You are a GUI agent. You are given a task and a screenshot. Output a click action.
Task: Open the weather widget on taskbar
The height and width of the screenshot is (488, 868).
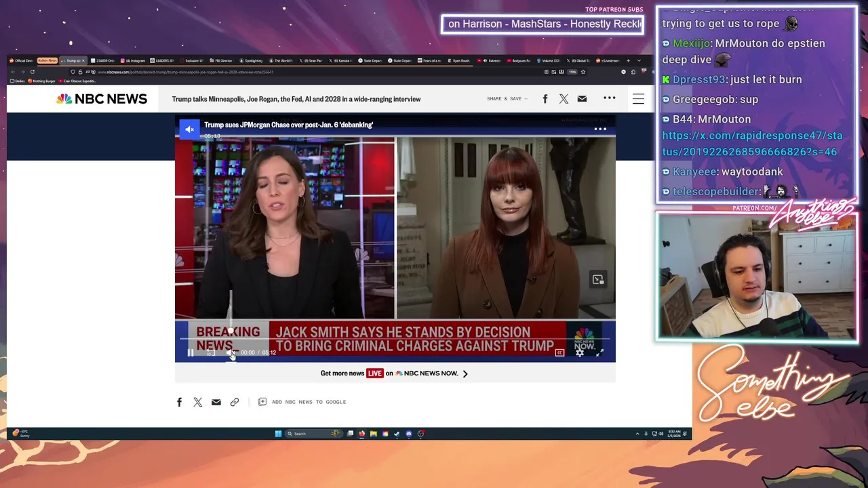tap(22, 434)
